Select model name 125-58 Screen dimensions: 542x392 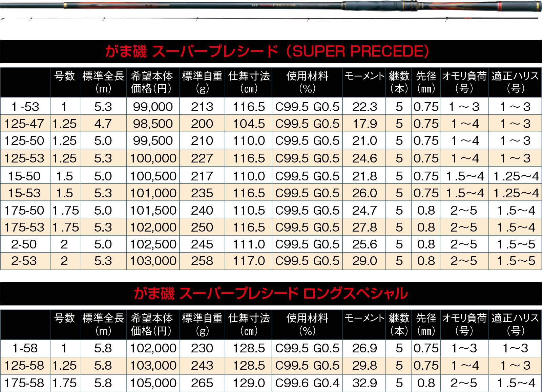pyautogui.click(x=24, y=365)
